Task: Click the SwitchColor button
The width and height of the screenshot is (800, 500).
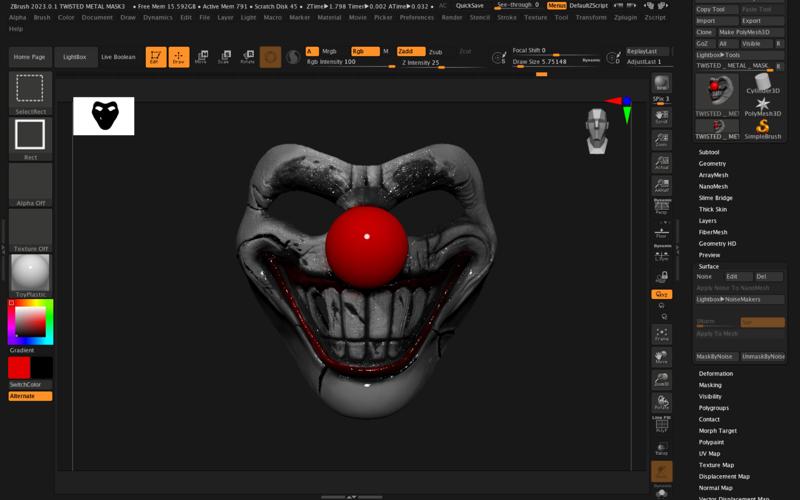Action: [30, 385]
